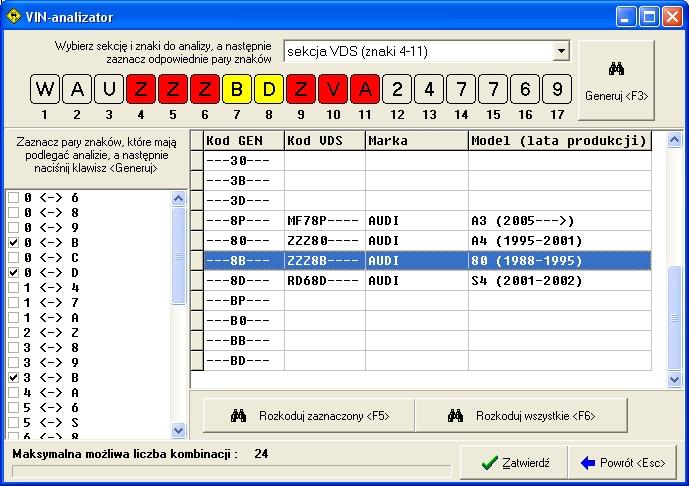Select the ---BB--- table row
This screenshot has width=689, height=486.
click(428, 341)
